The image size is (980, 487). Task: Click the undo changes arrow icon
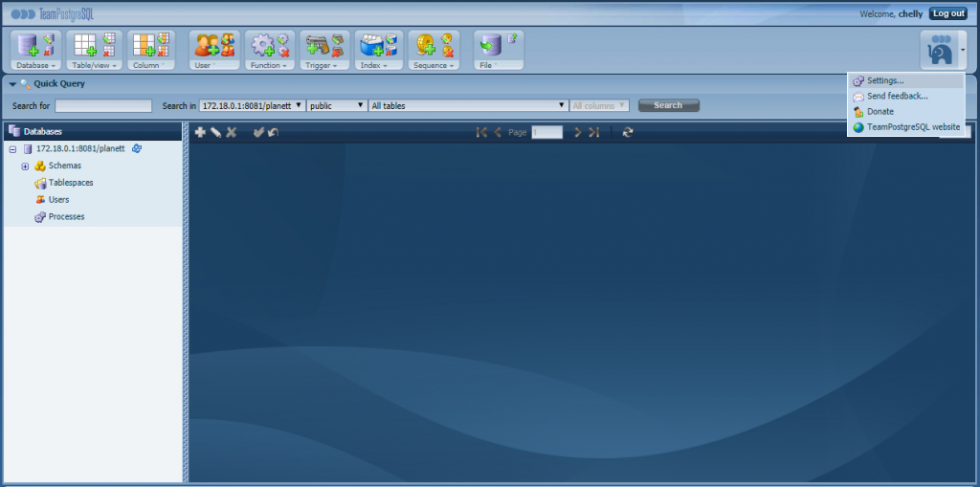coord(273,132)
